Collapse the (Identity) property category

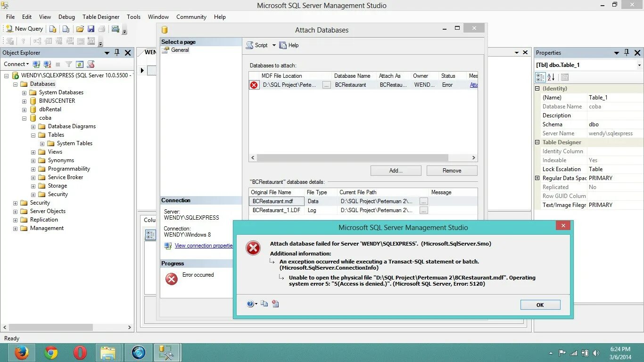coord(537,88)
